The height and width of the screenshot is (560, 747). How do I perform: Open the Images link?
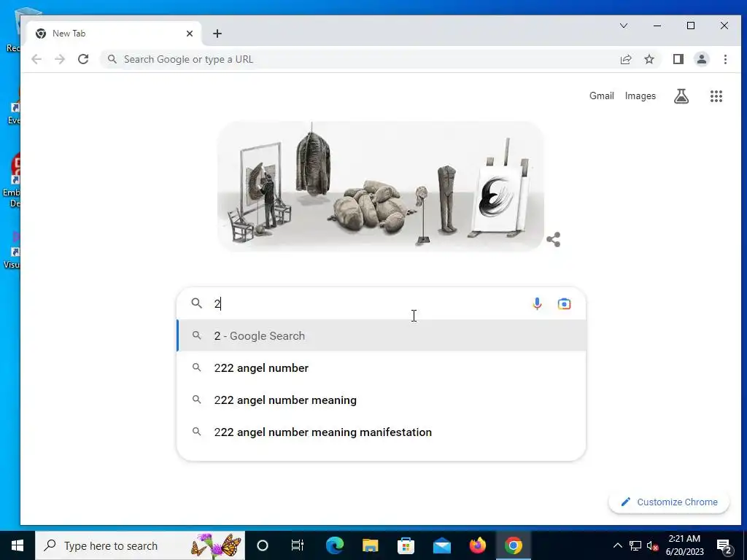(640, 96)
